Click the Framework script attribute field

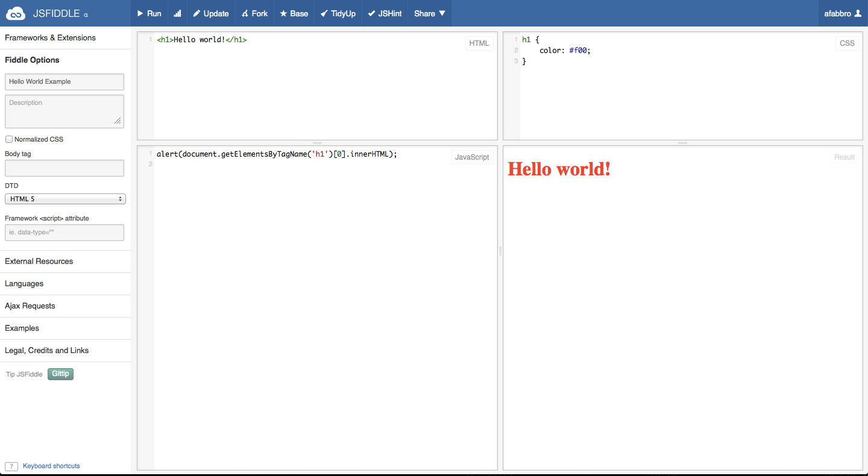[x=64, y=233]
